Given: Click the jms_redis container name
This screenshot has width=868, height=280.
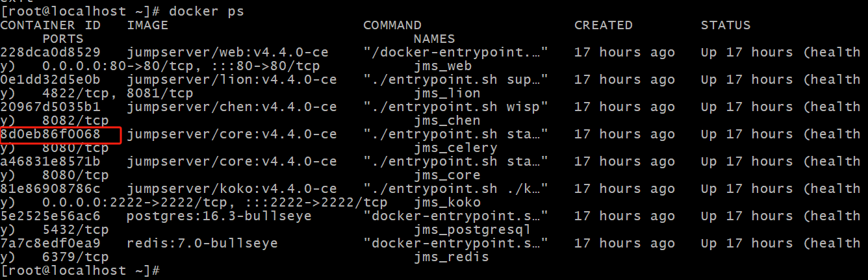Looking at the screenshot, I should (452, 257).
